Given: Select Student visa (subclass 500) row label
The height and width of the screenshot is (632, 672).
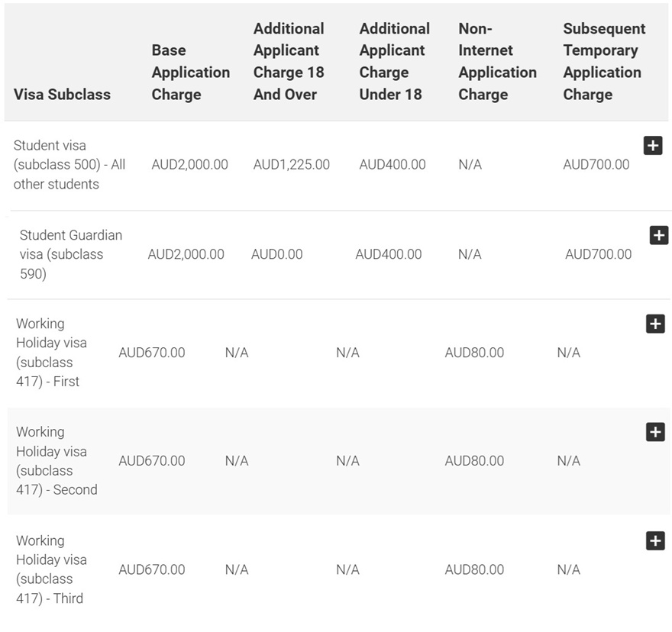Looking at the screenshot, I should pyautogui.click(x=69, y=164).
